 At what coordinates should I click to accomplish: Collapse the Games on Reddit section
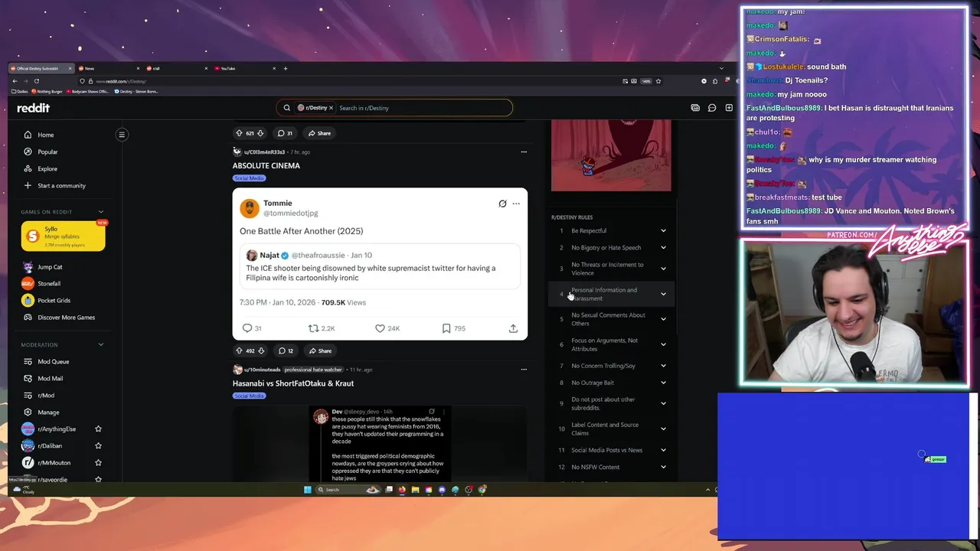click(x=100, y=212)
